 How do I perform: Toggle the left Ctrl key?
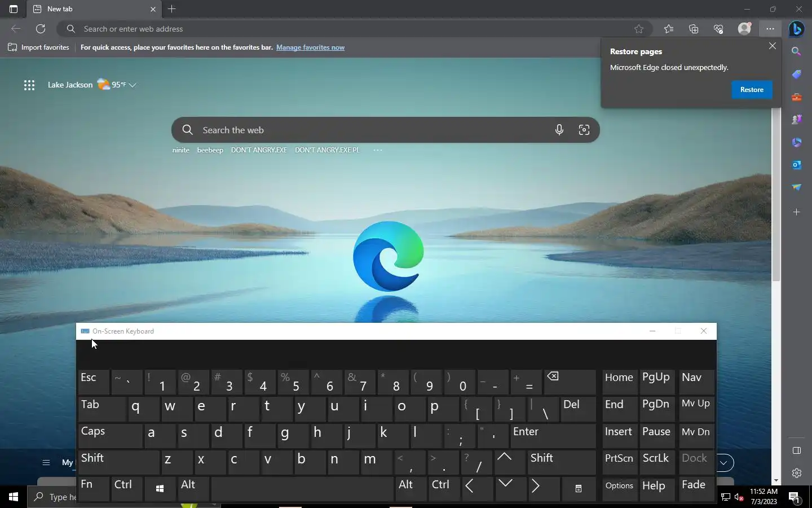127,489
